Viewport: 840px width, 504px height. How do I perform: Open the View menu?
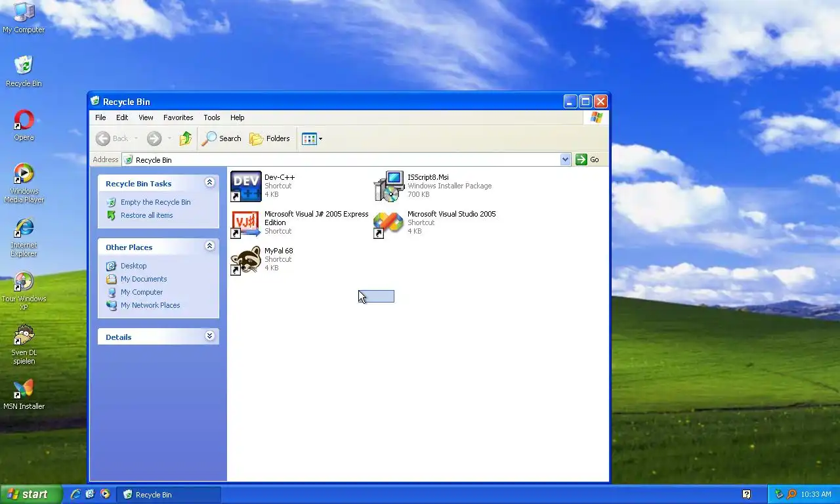146,117
